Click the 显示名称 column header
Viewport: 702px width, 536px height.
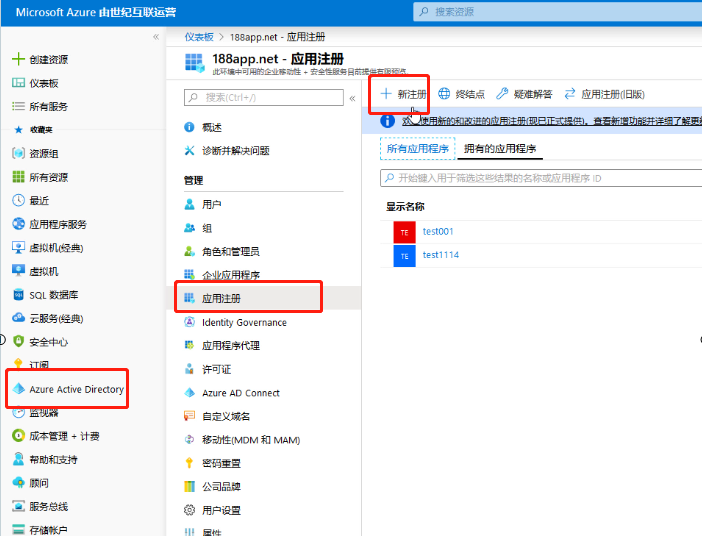click(x=405, y=206)
